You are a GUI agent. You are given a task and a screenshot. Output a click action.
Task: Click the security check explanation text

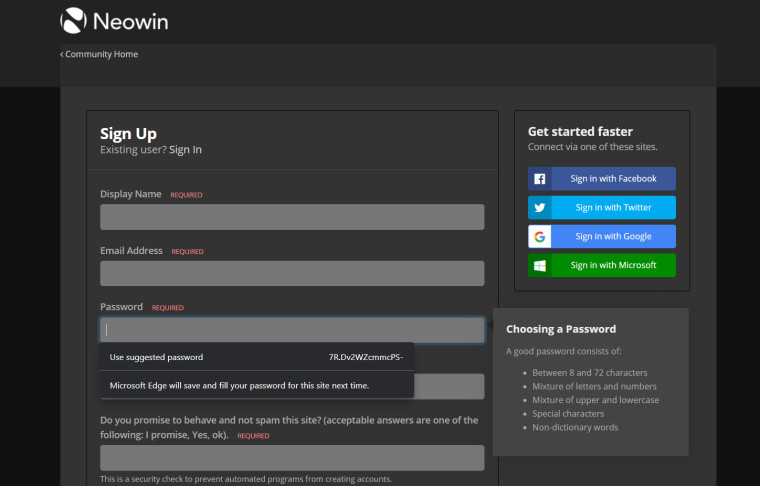point(246,479)
